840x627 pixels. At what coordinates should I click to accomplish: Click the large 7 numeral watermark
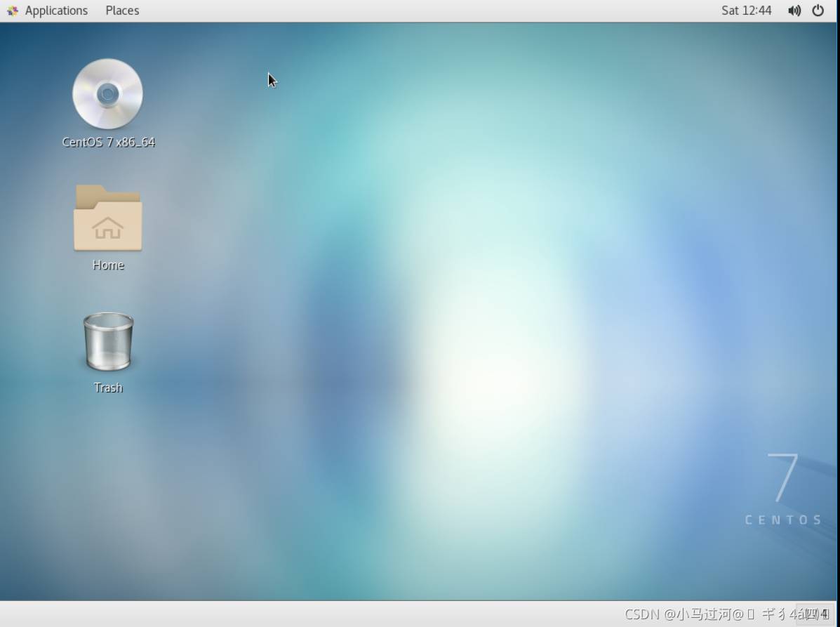pos(782,477)
